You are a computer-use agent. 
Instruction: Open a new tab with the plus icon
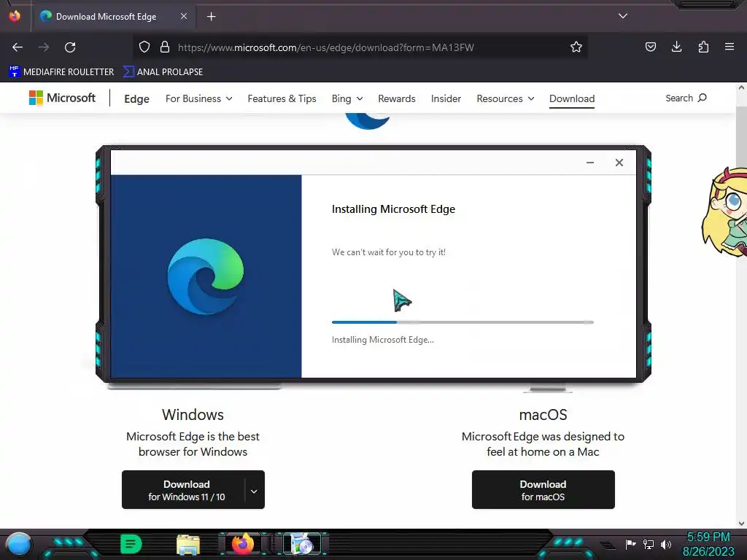click(211, 17)
